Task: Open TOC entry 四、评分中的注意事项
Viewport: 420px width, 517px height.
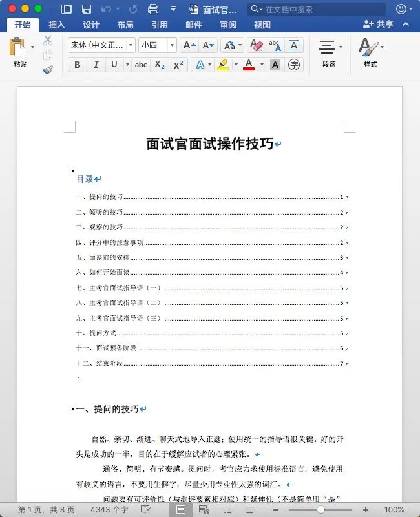Action: click(x=212, y=243)
